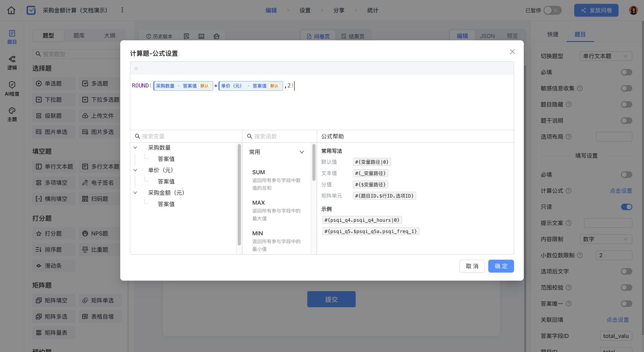Toggle 范围校验 switch

[627, 287]
